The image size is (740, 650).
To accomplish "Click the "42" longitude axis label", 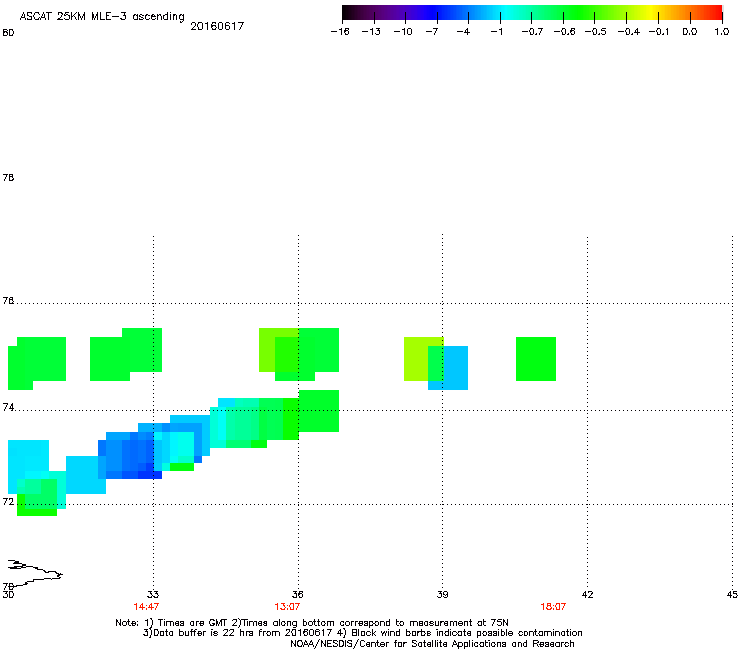I will (587, 594).
